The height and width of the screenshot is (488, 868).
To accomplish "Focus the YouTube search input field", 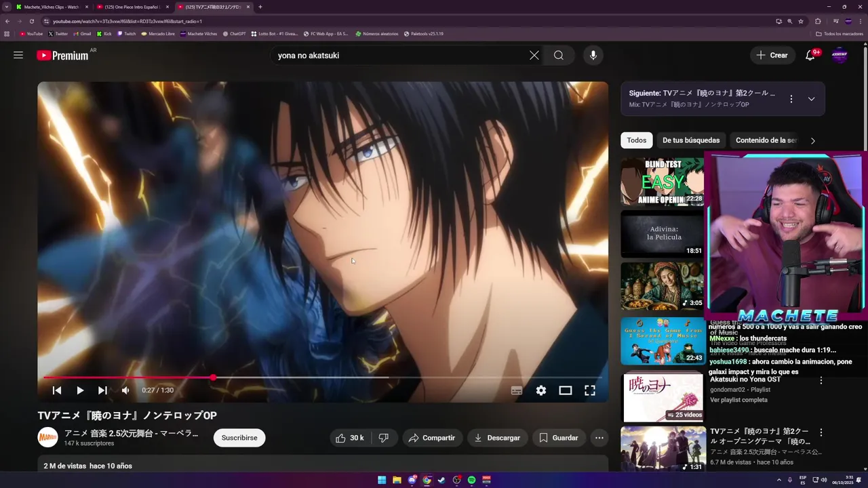I will click(x=400, y=56).
